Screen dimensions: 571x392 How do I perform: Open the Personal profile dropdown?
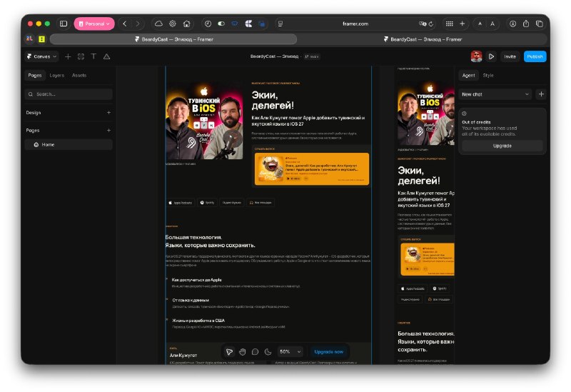pos(94,24)
